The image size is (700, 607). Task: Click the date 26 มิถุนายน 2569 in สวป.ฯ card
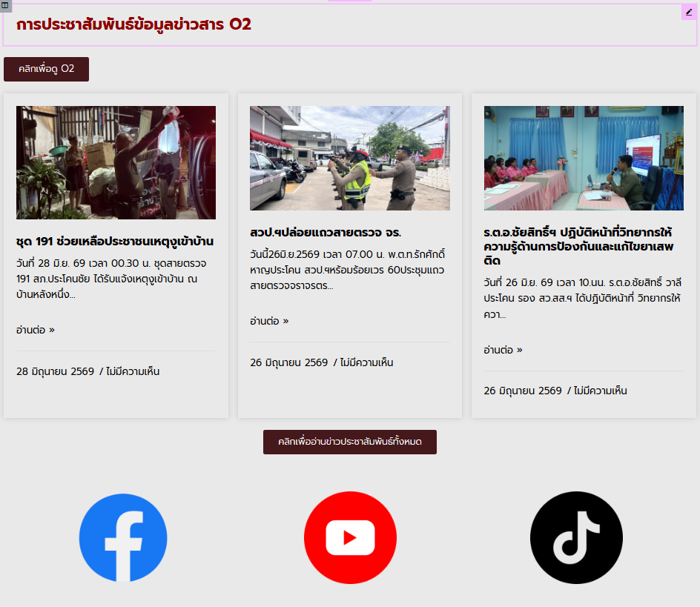(289, 362)
